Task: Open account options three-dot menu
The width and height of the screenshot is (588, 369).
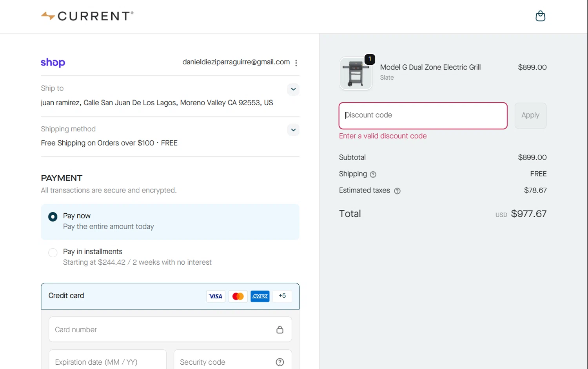Action: click(x=296, y=63)
